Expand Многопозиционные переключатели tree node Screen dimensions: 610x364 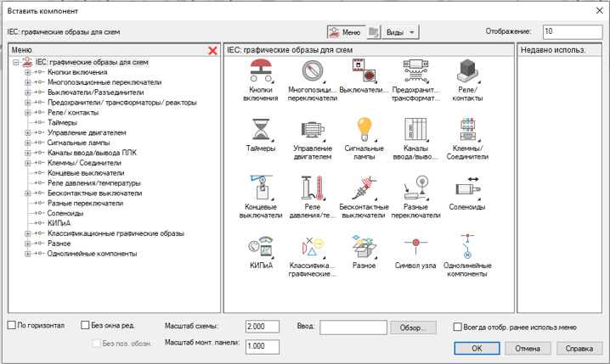[x=28, y=82]
